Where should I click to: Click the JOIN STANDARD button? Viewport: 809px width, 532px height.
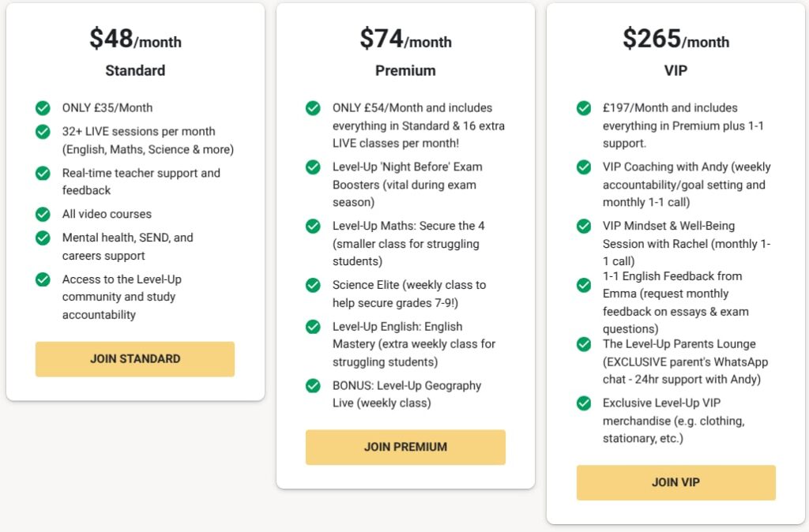135,359
